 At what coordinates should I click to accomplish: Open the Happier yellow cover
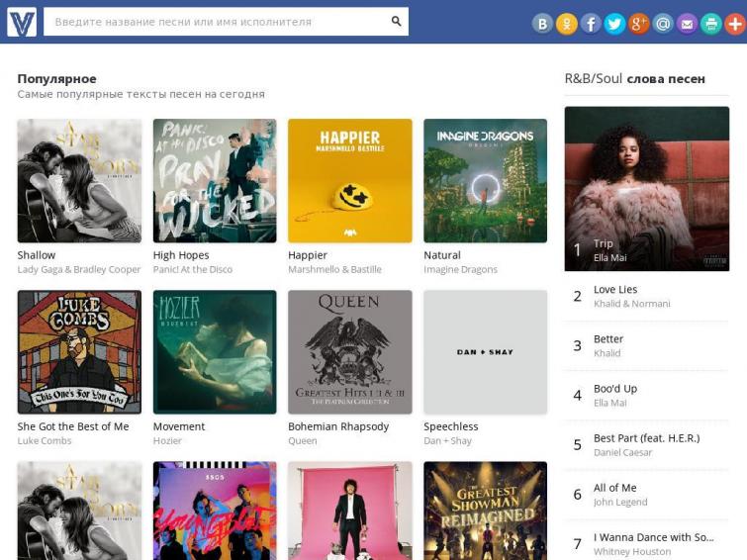tap(349, 181)
